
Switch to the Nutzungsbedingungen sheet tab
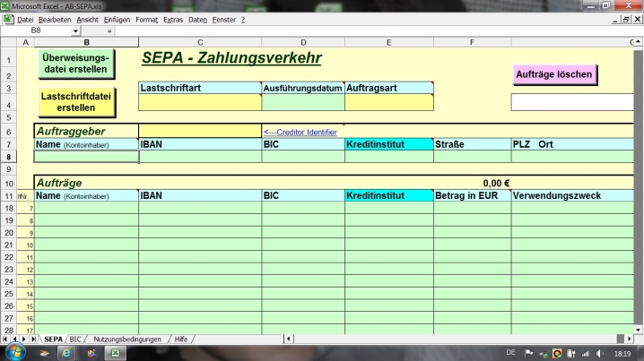click(127, 340)
